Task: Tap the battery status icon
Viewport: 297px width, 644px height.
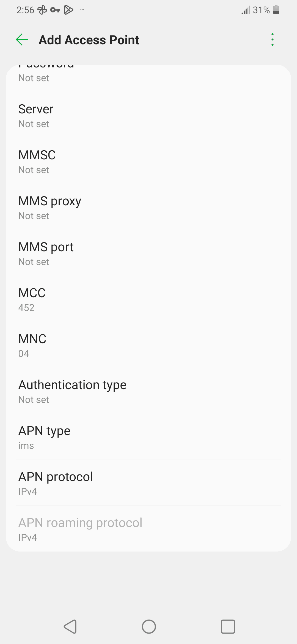Action: click(x=276, y=10)
